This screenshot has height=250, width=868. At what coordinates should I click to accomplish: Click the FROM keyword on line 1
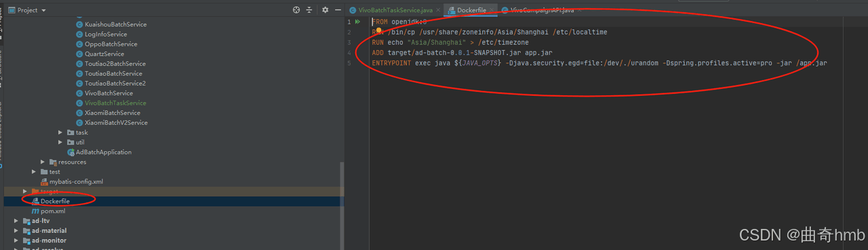(x=380, y=22)
